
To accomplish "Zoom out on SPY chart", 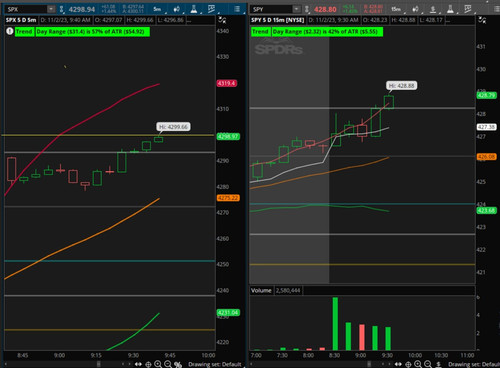I will (x=428, y=364).
